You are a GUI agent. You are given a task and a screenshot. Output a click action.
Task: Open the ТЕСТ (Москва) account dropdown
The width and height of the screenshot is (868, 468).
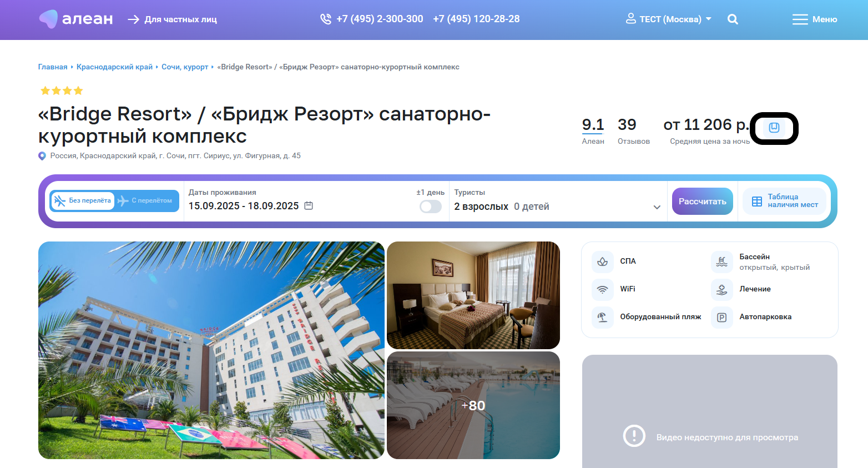click(669, 19)
